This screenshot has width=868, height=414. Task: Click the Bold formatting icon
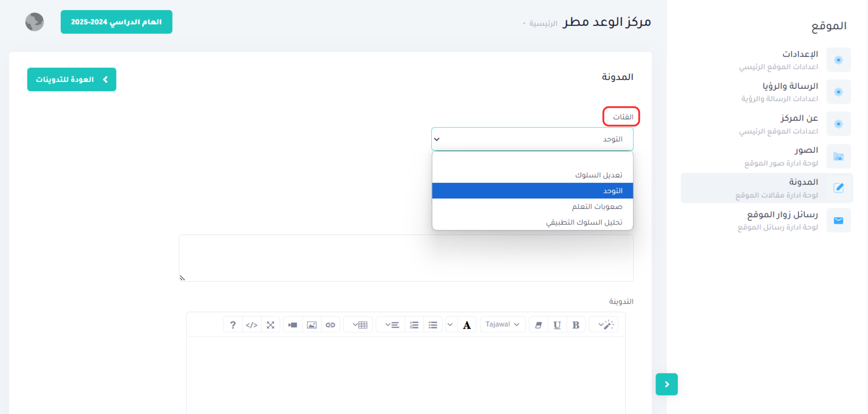[x=576, y=325]
